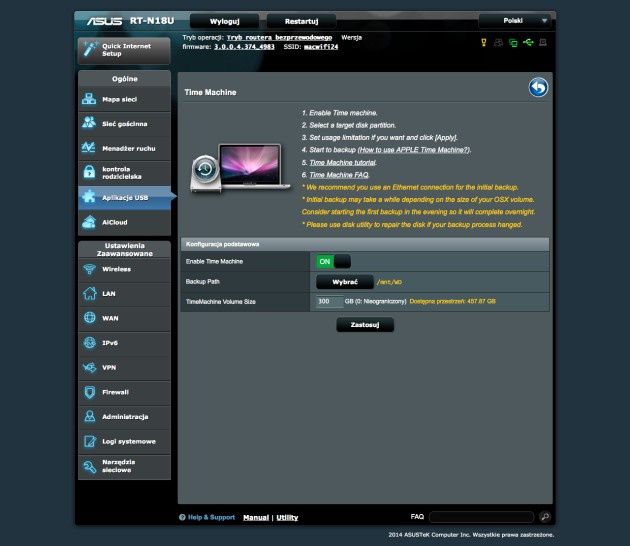The height and width of the screenshot is (546, 630).
Task: Click the Dostępna przestrzeń available space text
Action: click(452, 301)
